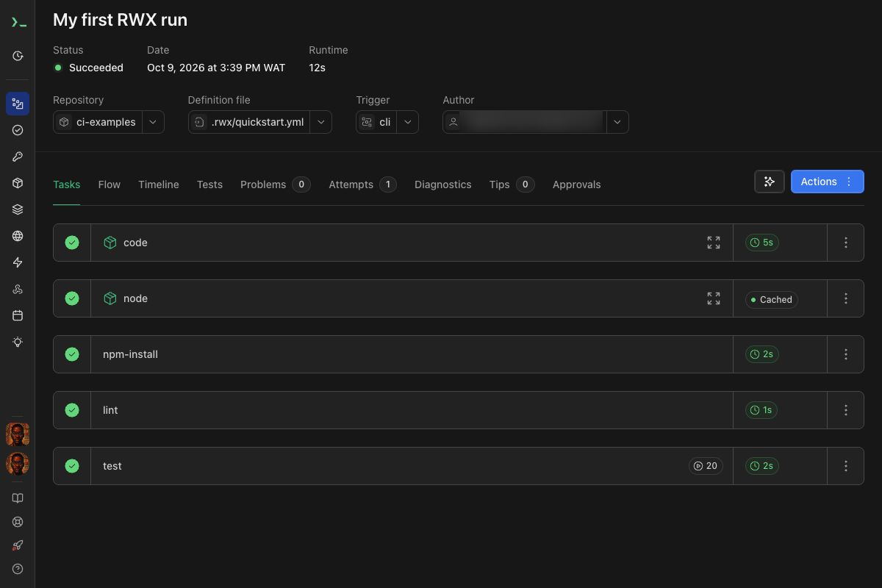Open the webhook icon in sidebar
This screenshot has height=588, width=882.
tap(18, 289)
